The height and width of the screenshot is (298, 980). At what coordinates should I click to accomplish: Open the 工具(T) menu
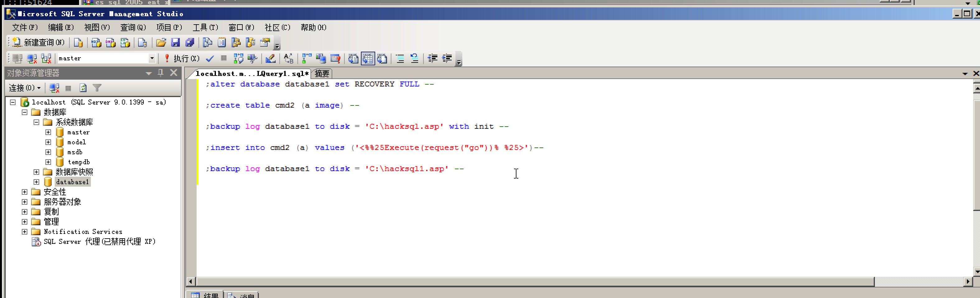click(205, 27)
